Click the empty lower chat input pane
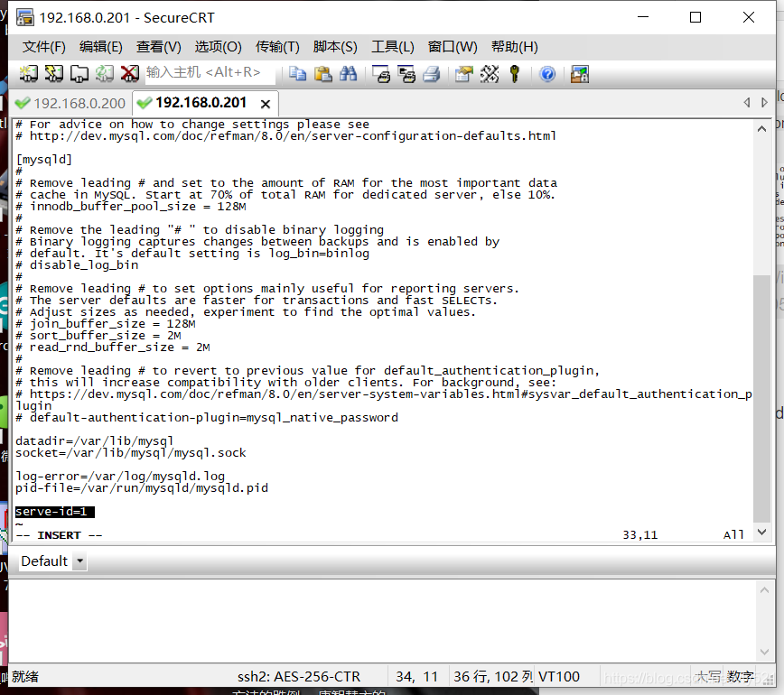This screenshot has width=784, height=695. pyautogui.click(x=382, y=621)
